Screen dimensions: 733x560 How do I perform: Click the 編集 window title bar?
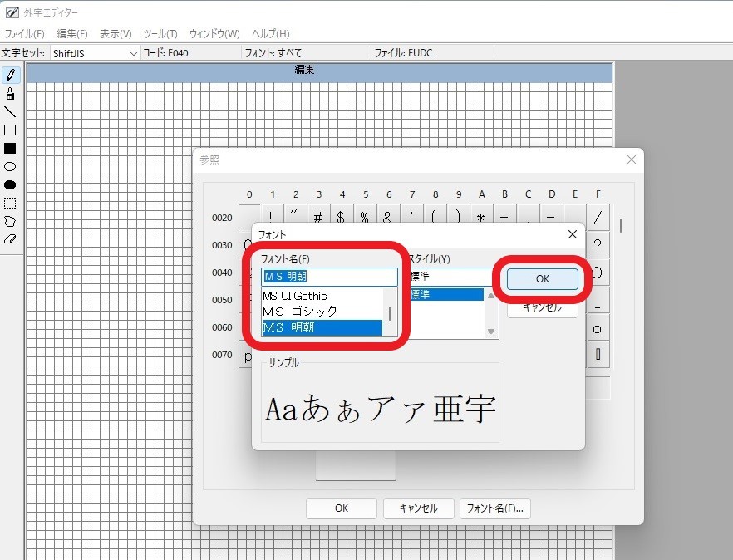pos(320,72)
